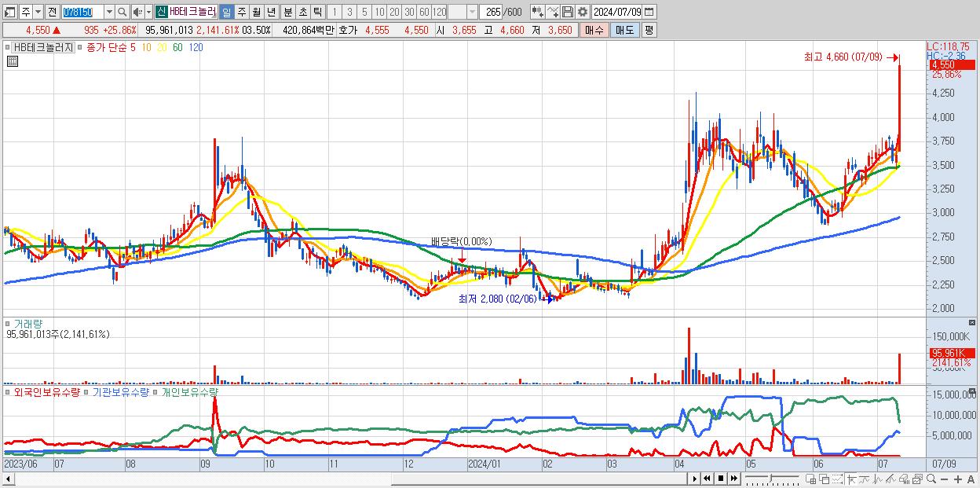
Task: Click the speaker sound icon
Action: [137, 12]
